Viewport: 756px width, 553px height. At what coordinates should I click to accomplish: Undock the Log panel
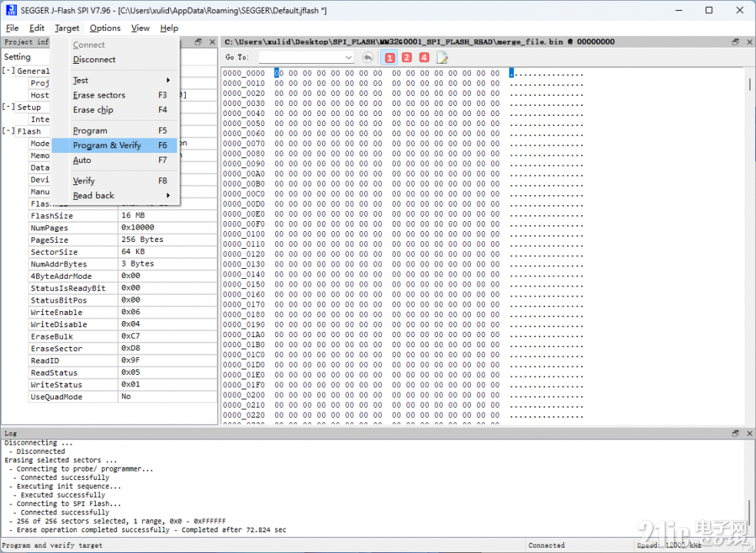click(735, 433)
